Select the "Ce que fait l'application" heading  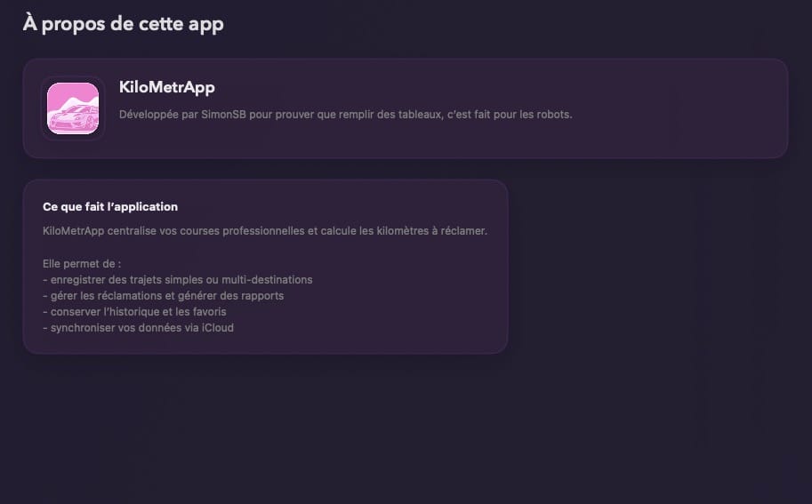[x=110, y=206]
